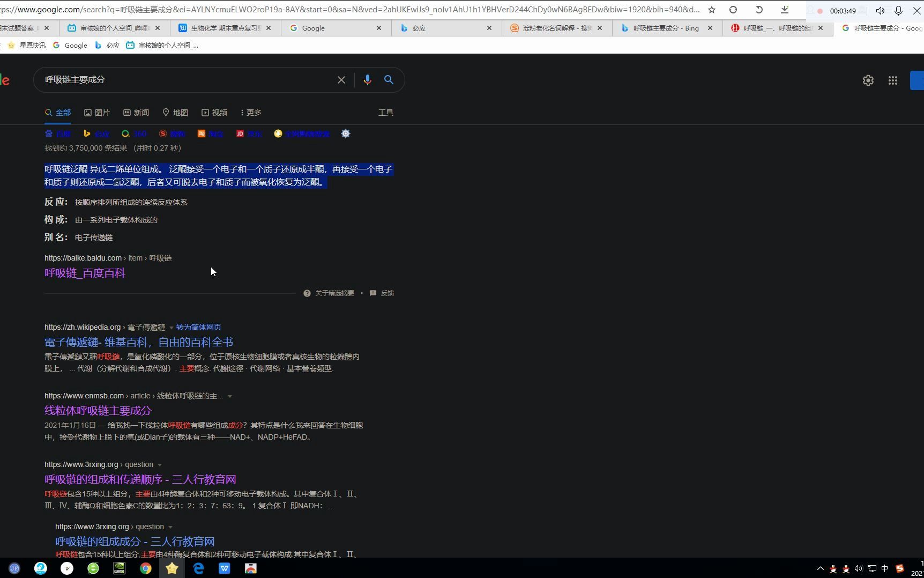
Task: Click the browser refresh sync icon
Action: click(x=733, y=10)
